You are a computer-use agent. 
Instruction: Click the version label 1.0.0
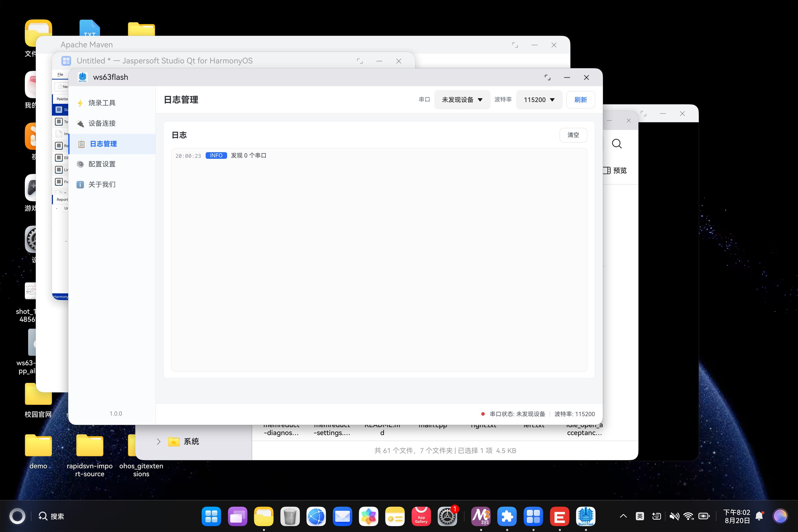116,414
